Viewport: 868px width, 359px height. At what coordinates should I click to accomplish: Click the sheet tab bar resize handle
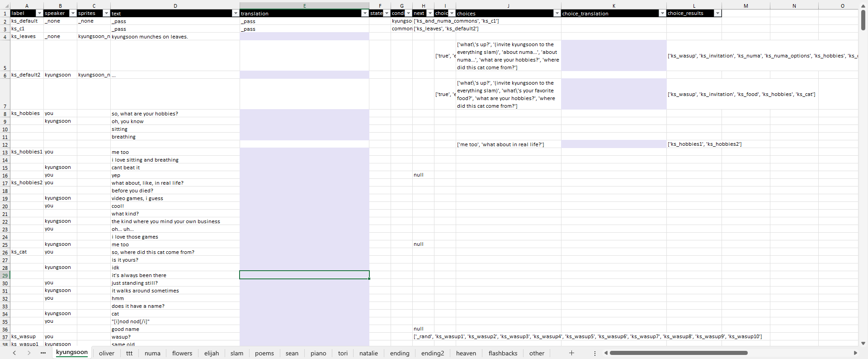coord(595,353)
